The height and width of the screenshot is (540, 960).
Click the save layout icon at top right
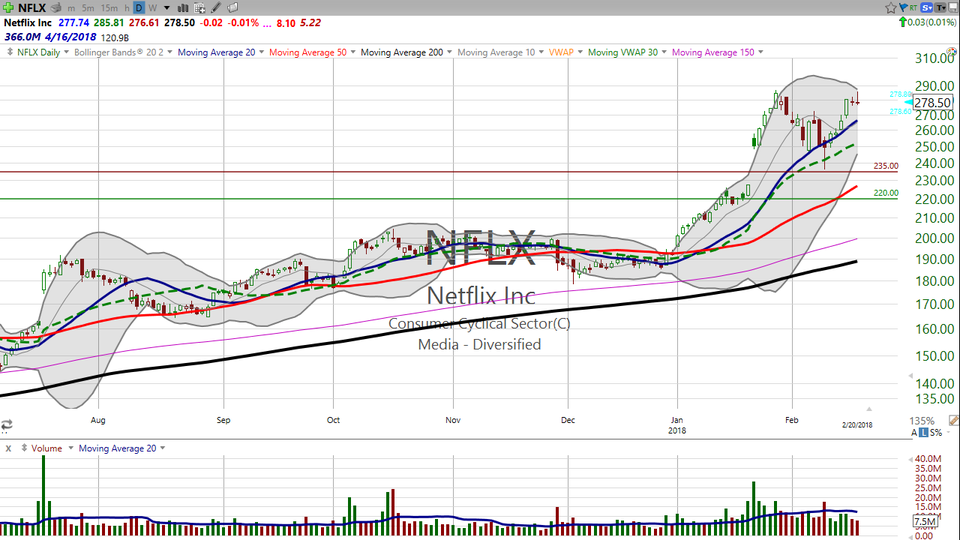pos(953,7)
